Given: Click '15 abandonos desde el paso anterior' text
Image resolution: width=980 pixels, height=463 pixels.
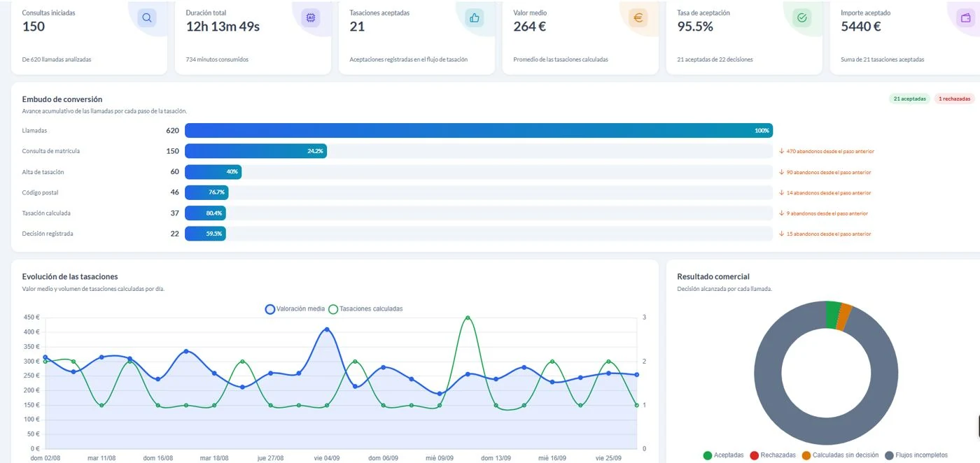Looking at the screenshot, I should (829, 234).
